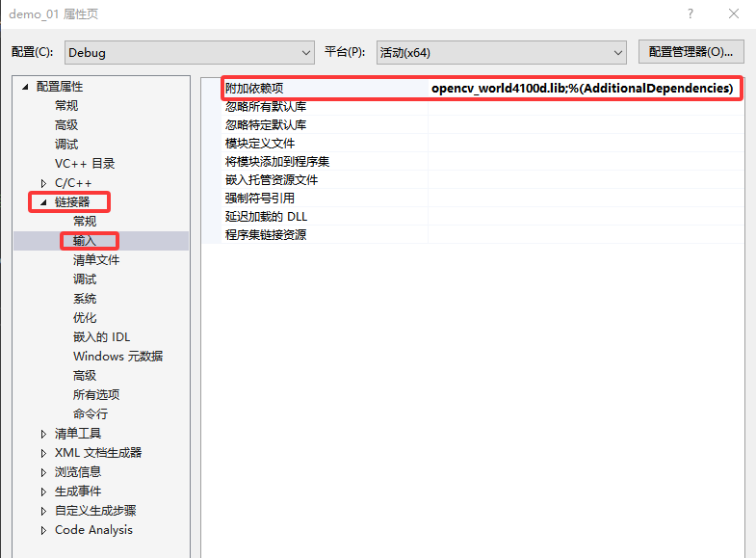The image size is (756, 558).
Task: Select VC++ 目录 in the tree
Action: 85,164
